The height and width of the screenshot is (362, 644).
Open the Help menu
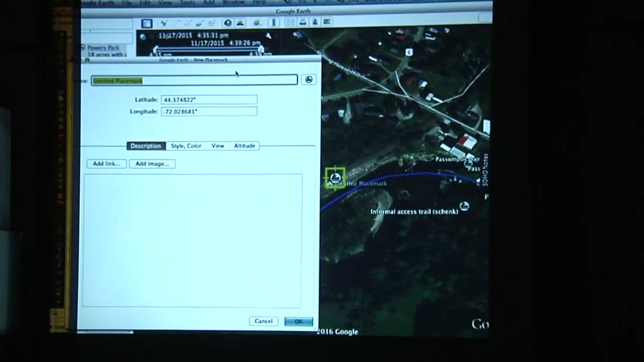(259, 3)
